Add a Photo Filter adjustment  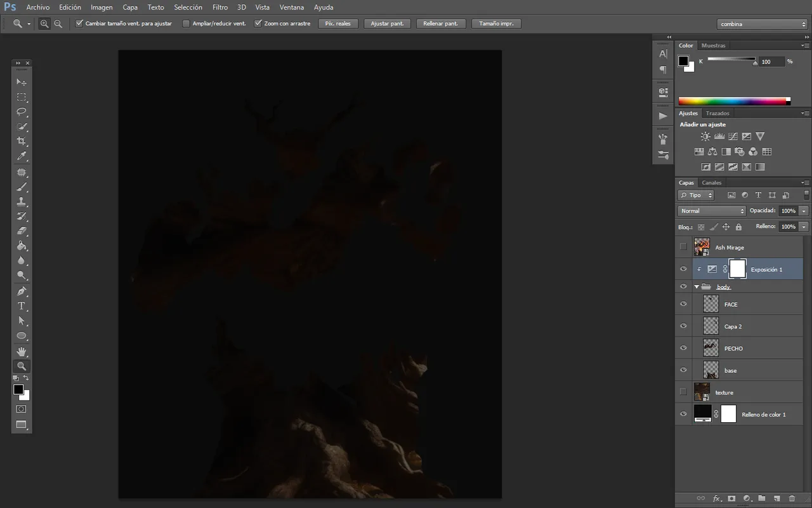tap(740, 152)
